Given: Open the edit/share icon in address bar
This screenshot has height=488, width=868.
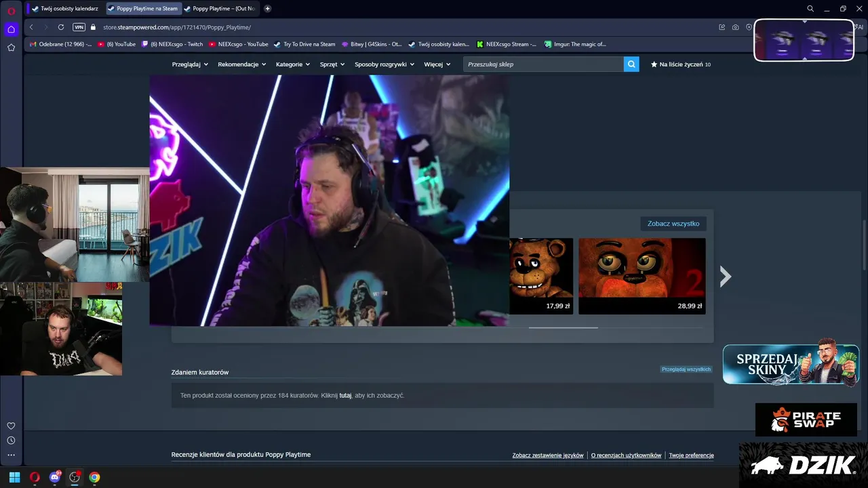Looking at the screenshot, I should [x=722, y=27].
